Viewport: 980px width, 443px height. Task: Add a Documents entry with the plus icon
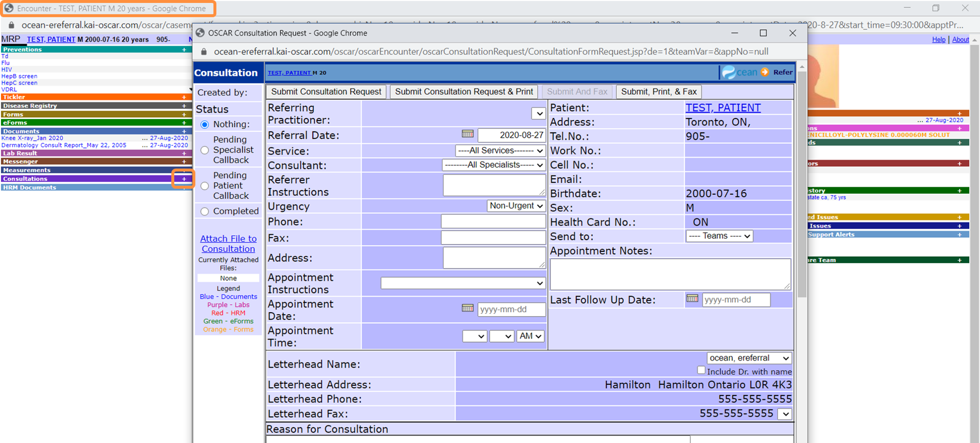(x=184, y=131)
